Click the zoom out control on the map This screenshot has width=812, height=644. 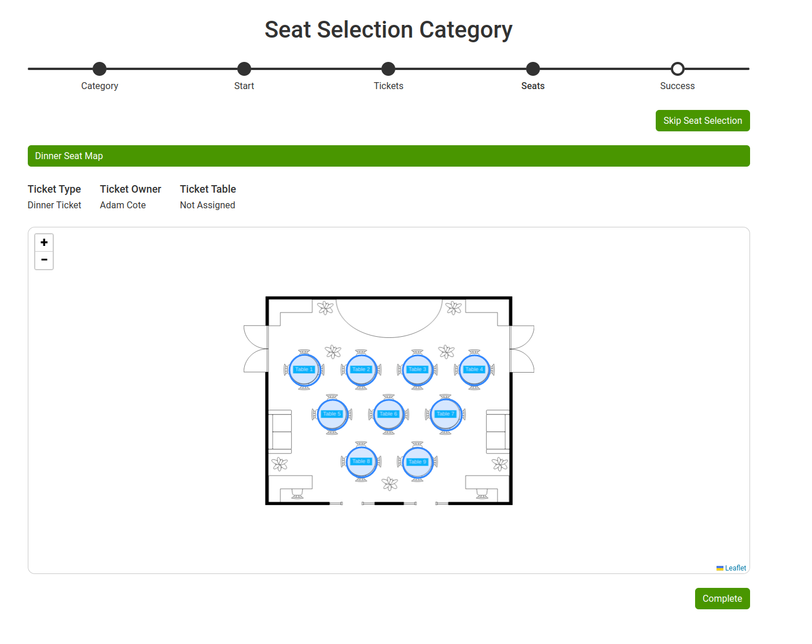click(x=44, y=260)
